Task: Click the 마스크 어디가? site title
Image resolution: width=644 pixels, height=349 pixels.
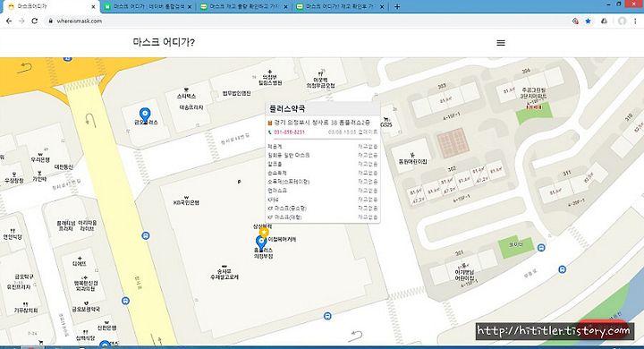Action: 164,42
